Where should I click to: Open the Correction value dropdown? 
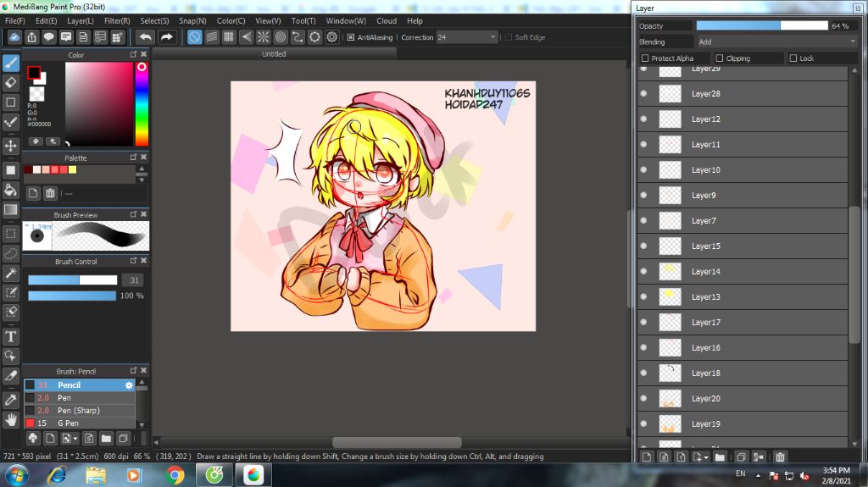click(492, 37)
